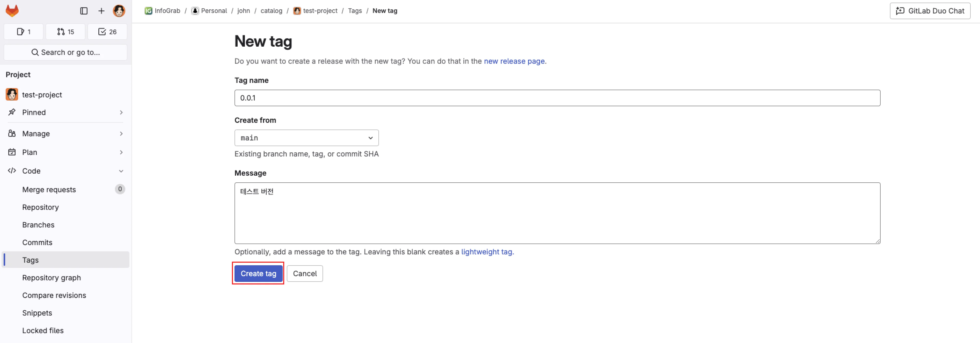Open merge requests icon showing 15
Image resolution: width=980 pixels, height=343 pixels.
coord(65,32)
